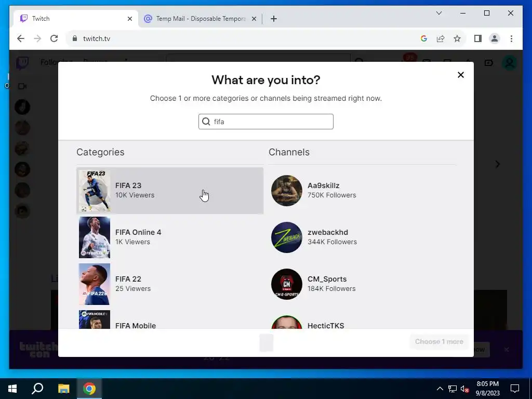This screenshot has width=532, height=399.
Task: Open the Twitch user avatar menu
Action: (509, 63)
